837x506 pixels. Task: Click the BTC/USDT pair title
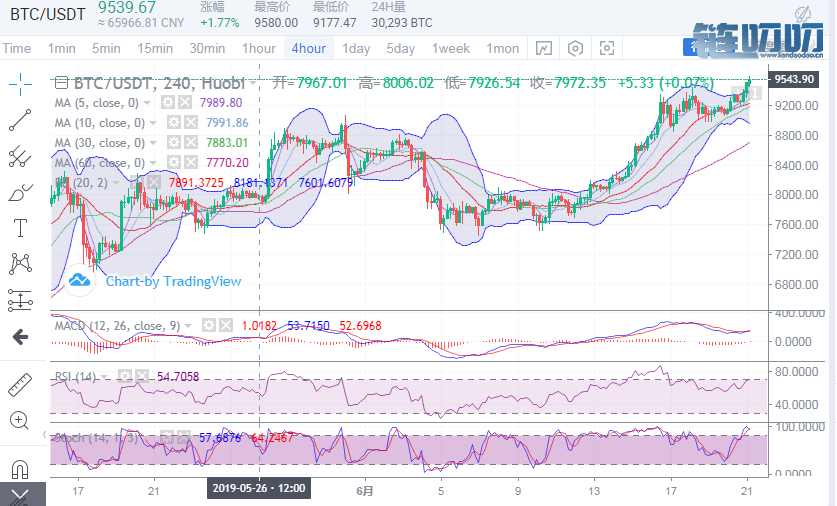point(48,14)
